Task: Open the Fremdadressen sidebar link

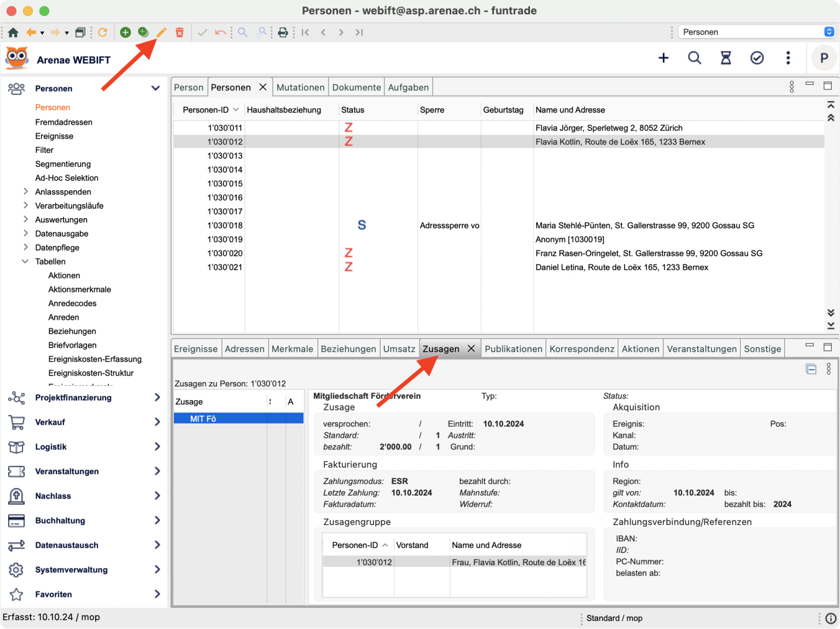Action: (x=63, y=122)
